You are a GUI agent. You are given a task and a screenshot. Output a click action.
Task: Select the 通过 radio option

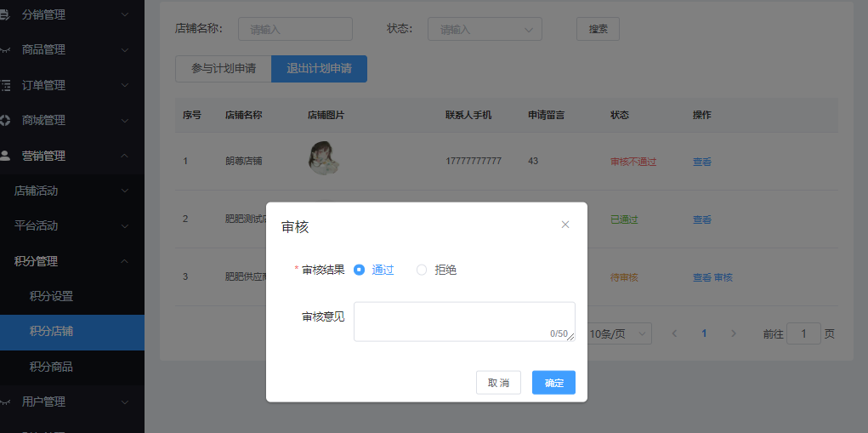[x=360, y=270]
